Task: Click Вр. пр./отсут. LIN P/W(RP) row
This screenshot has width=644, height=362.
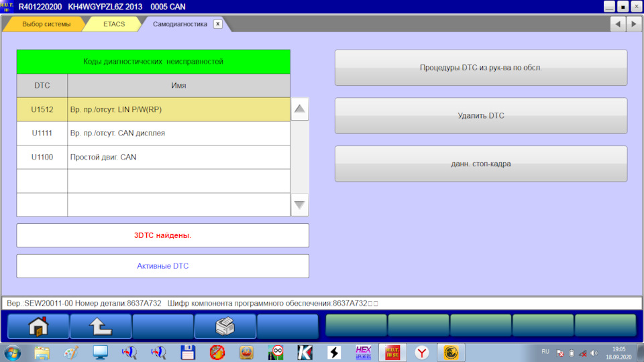Action: (178, 109)
